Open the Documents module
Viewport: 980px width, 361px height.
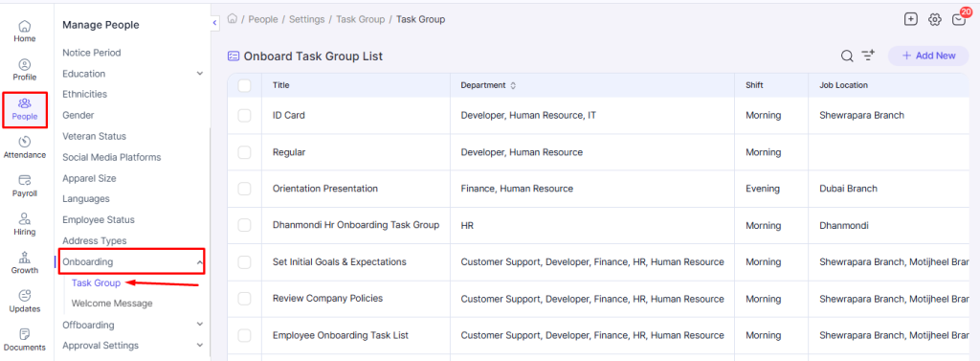coord(24,340)
